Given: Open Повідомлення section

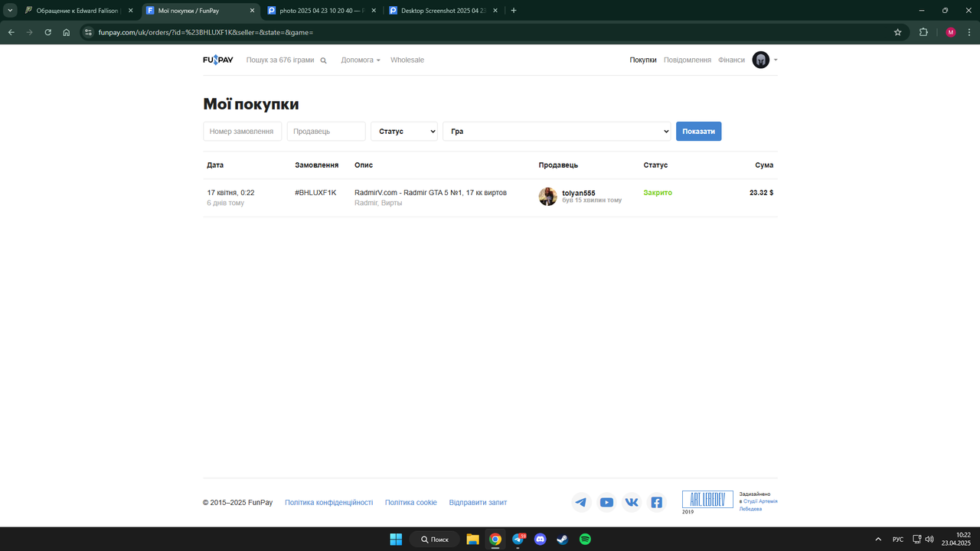Looking at the screenshot, I should 688,60.
